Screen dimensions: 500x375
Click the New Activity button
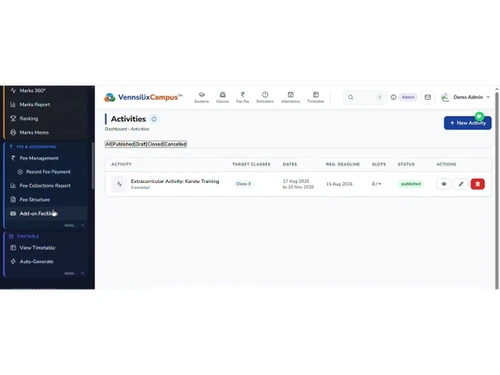[467, 123]
